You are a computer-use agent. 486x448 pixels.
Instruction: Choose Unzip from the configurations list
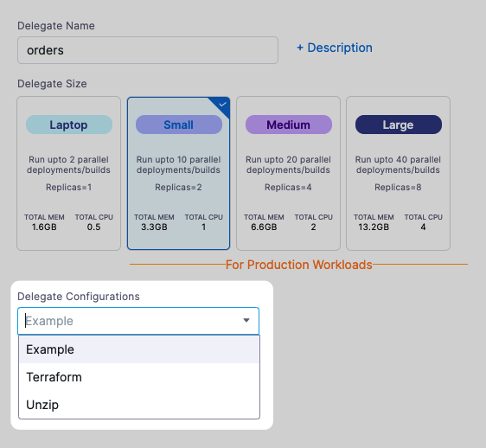(x=139, y=405)
